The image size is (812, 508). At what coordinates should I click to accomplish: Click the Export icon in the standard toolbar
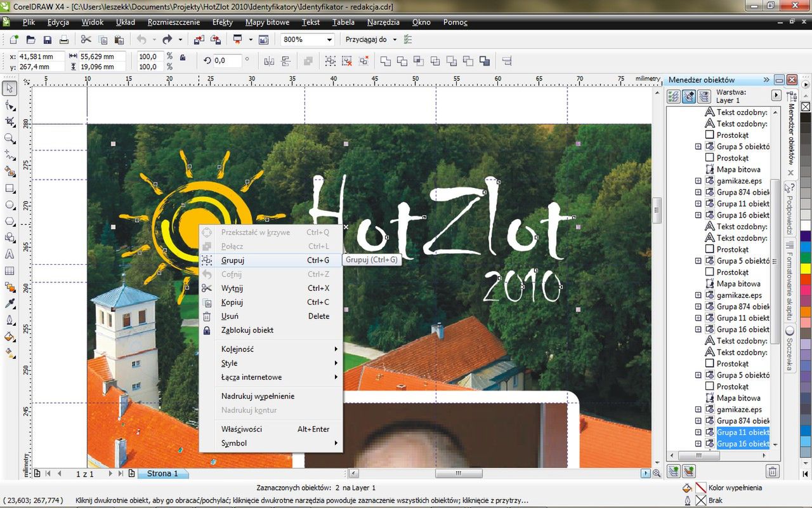tap(216, 39)
